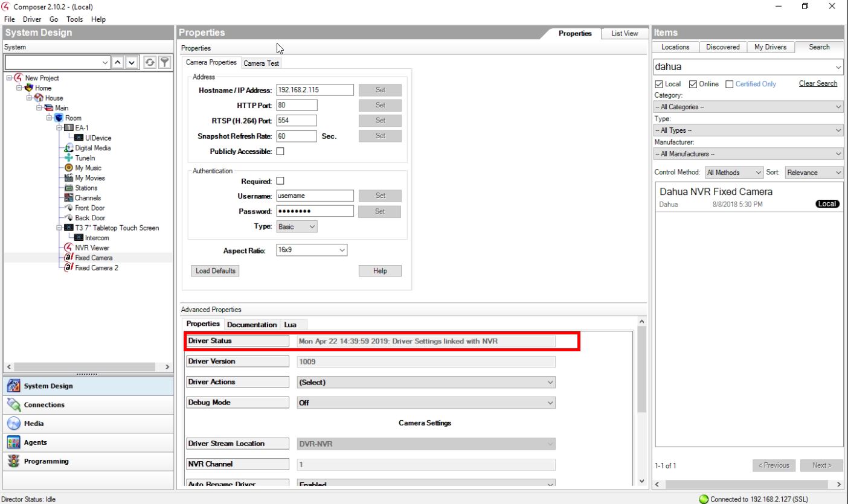Select the EA-1 controller icon
848x504 pixels.
coord(68,128)
